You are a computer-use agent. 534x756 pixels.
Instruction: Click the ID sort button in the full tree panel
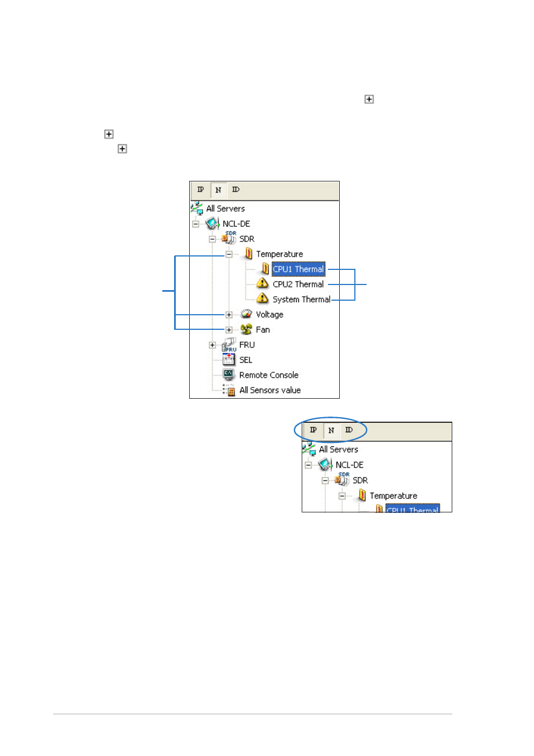[236, 190]
